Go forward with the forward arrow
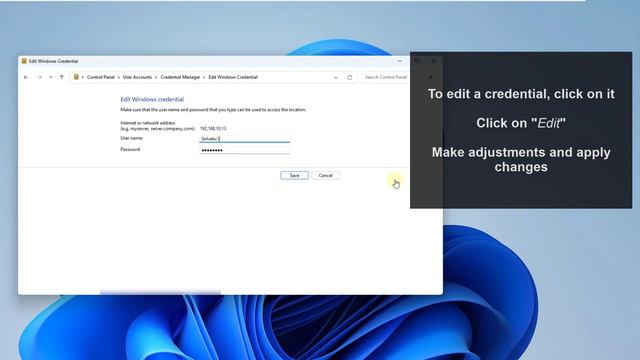640x360 pixels. pyautogui.click(x=39, y=77)
